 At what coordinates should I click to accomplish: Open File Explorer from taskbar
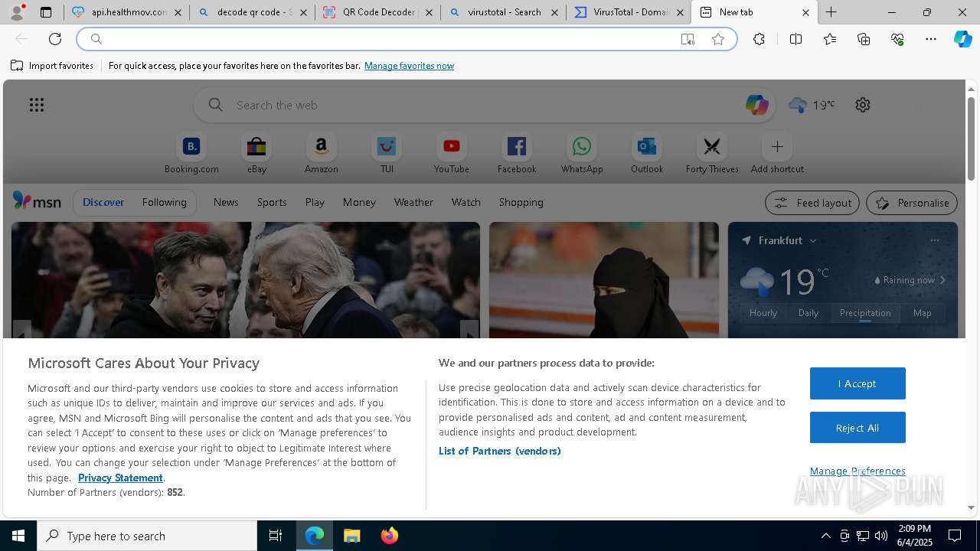[x=352, y=536]
